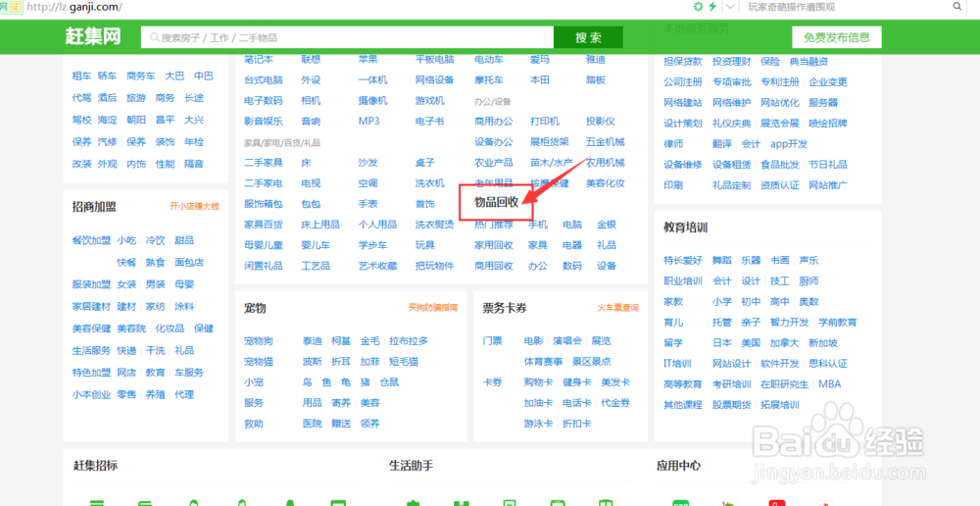Focus the 搜索房子/工作/二手物品 search field
This screenshot has height=506, width=980.
[x=348, y=37]
